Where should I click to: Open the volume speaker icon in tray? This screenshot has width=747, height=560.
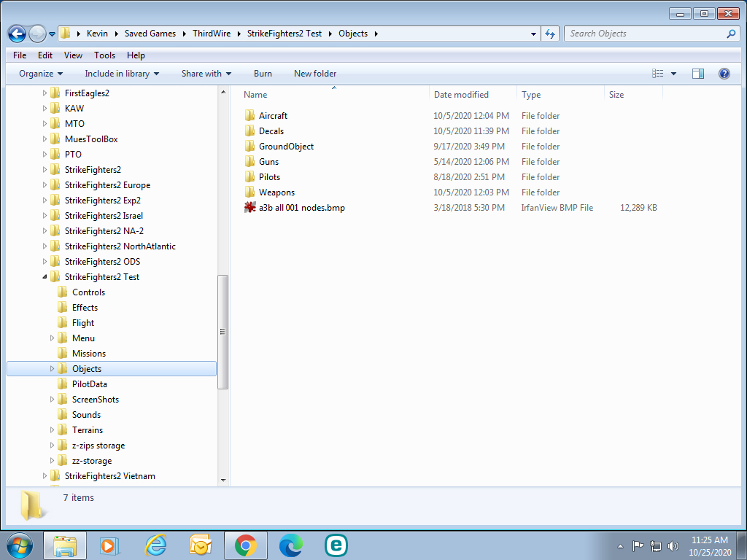click(673, 545)
